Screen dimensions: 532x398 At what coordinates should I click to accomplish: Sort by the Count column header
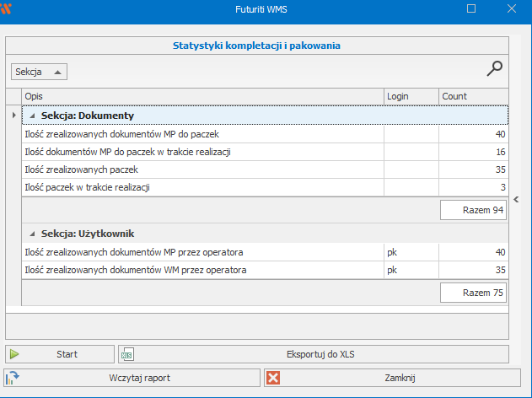point(472,96)
